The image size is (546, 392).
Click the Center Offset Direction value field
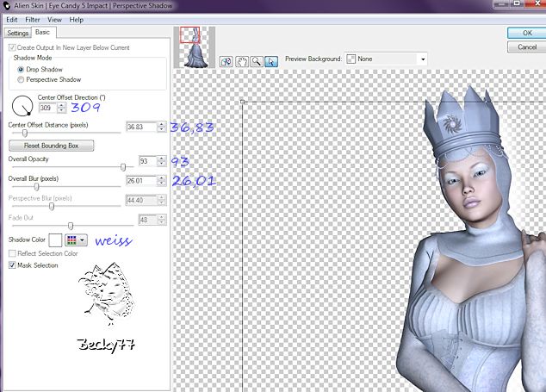47,108
